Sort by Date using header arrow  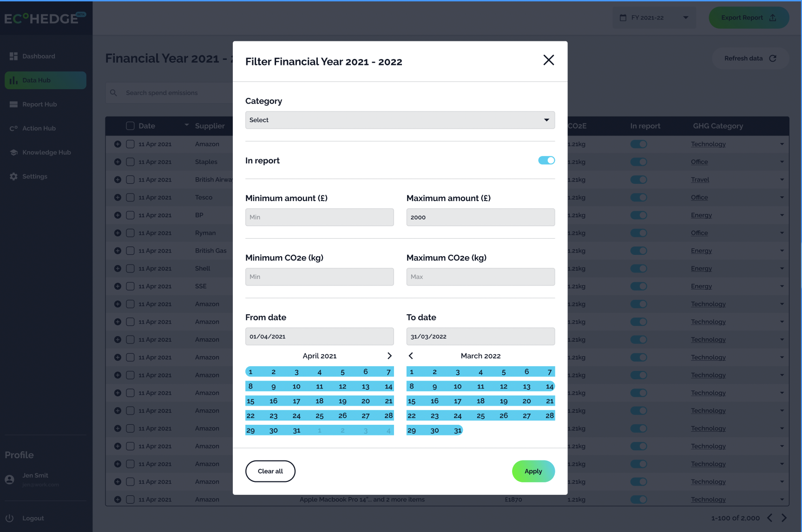point(187,125)
